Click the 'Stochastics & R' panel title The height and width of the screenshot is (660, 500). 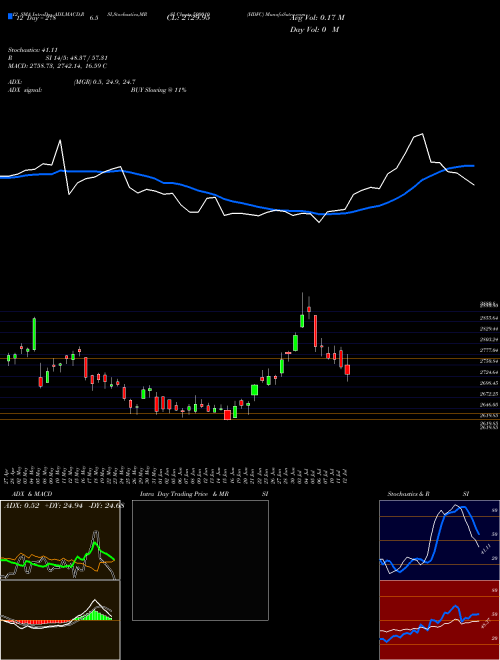coord(408,494)
